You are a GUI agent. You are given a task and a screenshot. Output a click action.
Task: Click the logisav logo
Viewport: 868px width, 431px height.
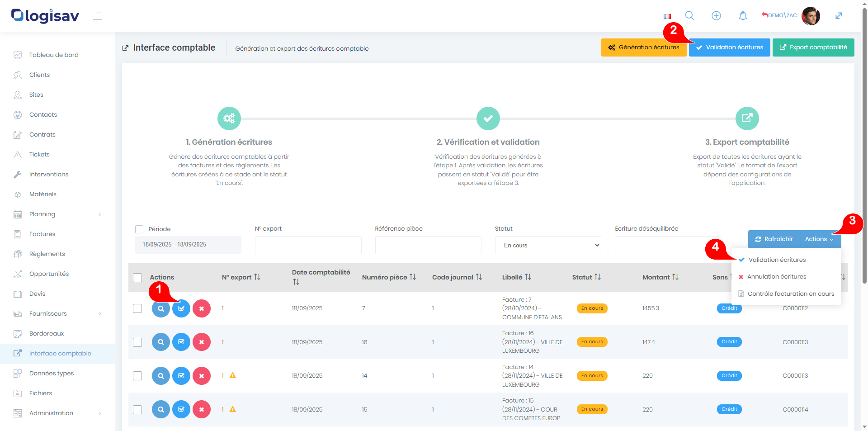45,16
